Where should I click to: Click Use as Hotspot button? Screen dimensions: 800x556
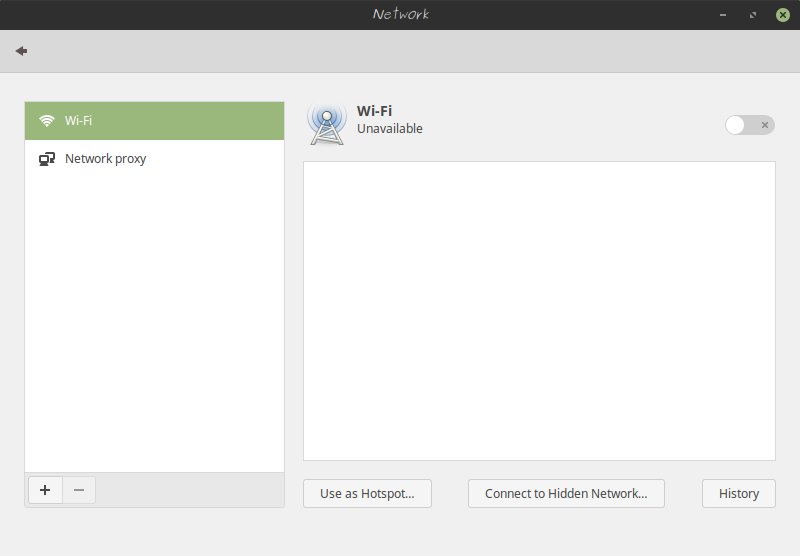click(x=367, y=493)
